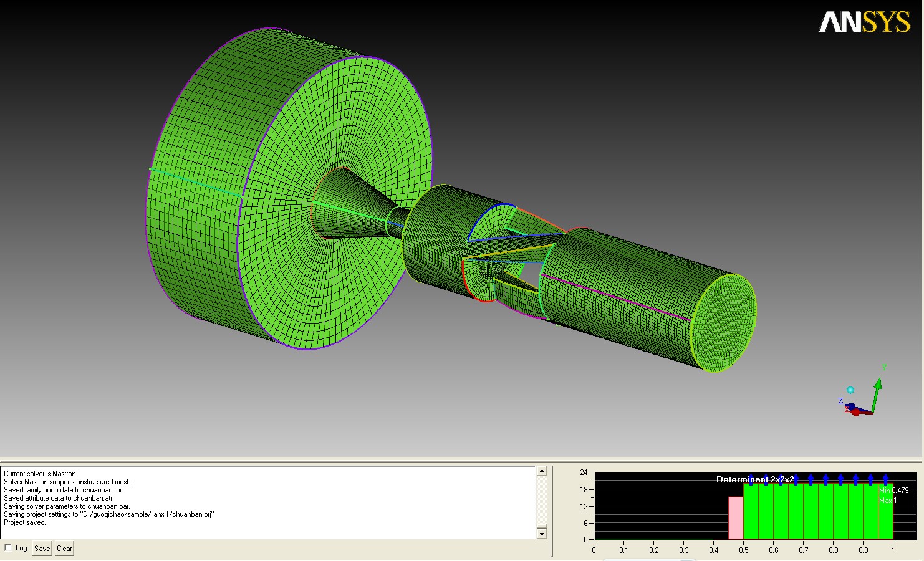Viewport: 924px width, 561px height.
Task: Select the pink histogram bar at 0.45–0.5
Action: (x=736, y=517)
